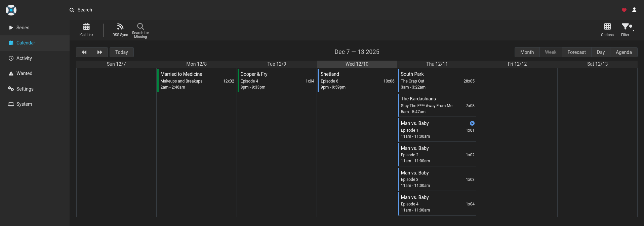Click Search for Missing magnifier icon
Viewport: 644px width, 226px height.
pyautogui.click(x=140, y=26)
